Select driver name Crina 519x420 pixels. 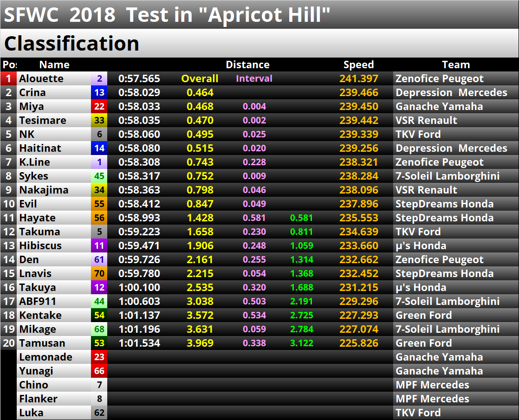pos(32,93)
